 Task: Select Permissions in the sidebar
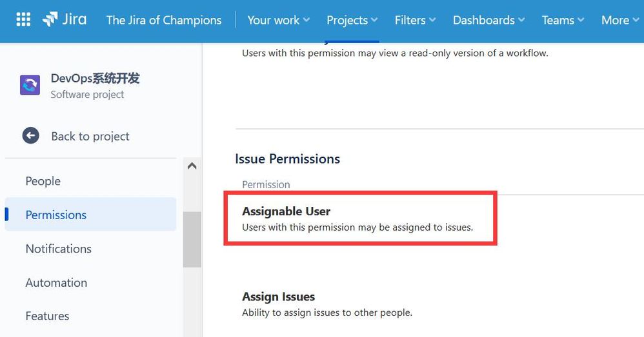click(90, 215)
